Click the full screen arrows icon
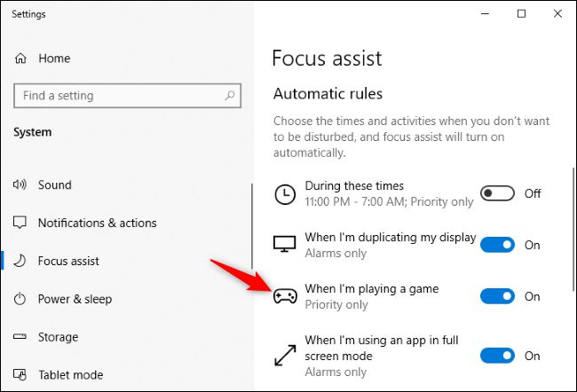 click(285, 356)
